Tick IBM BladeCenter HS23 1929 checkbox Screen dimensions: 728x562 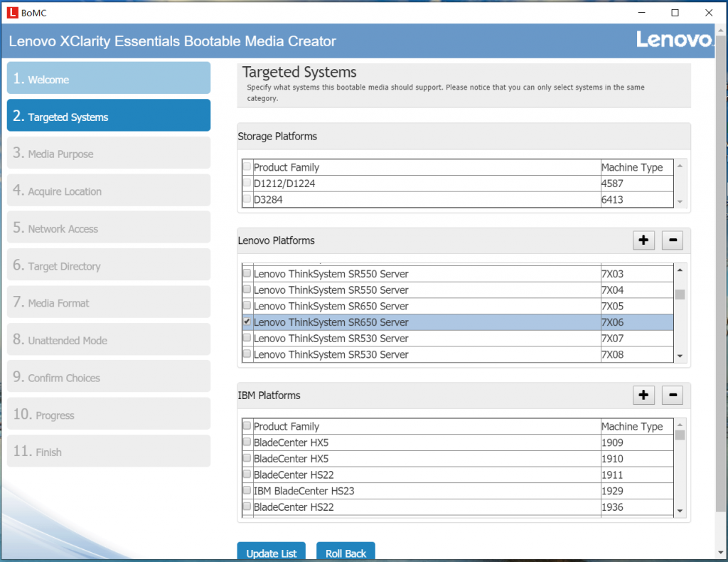click(x=247, y=490)
